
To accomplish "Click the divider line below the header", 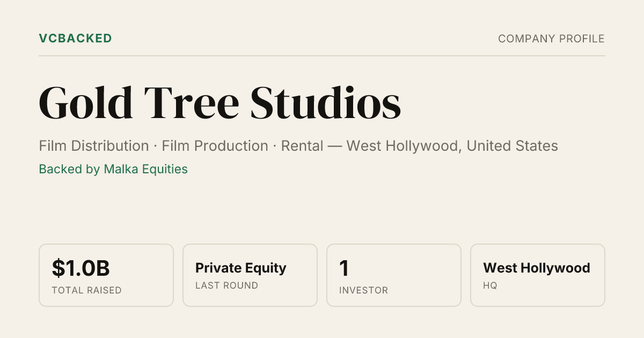I will pos(322,56).
